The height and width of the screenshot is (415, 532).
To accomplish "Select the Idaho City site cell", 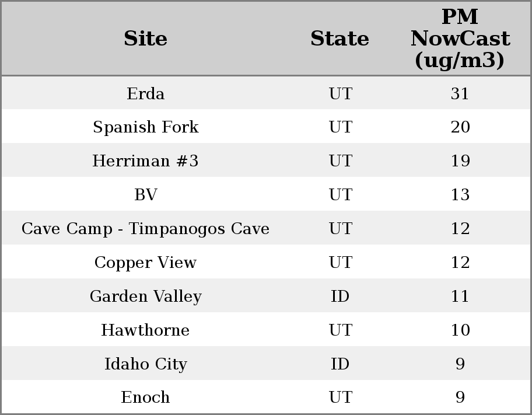I will [x=145, y=364].
